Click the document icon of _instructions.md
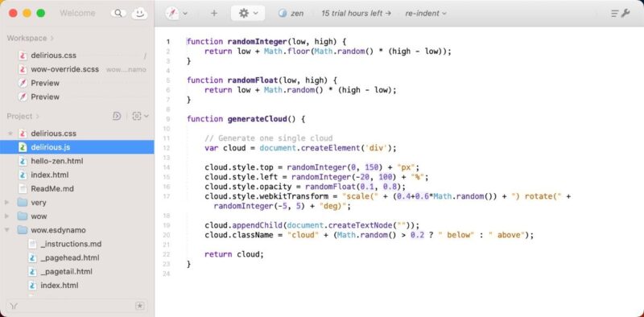This screenshot has width=644, height=317. [33, 244]
